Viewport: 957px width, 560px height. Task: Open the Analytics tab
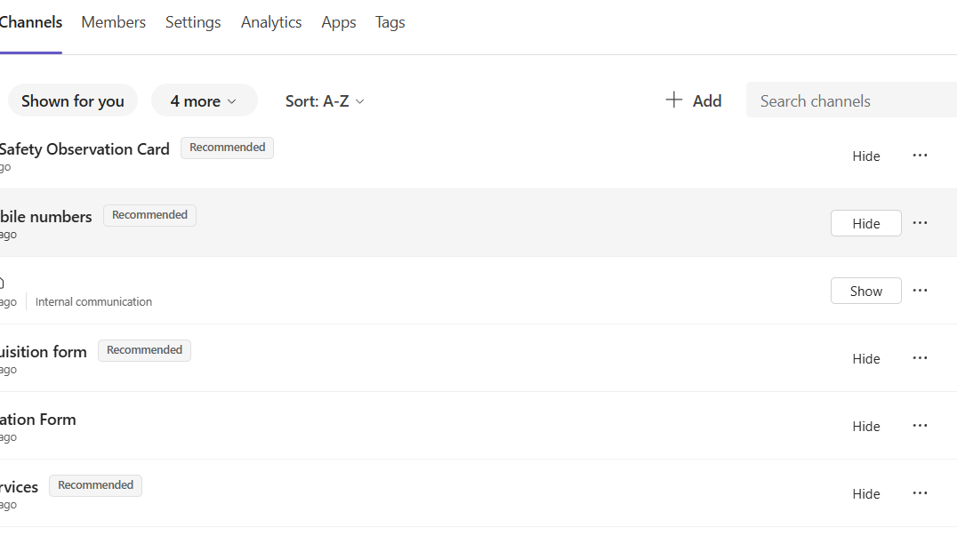(271, 22)
